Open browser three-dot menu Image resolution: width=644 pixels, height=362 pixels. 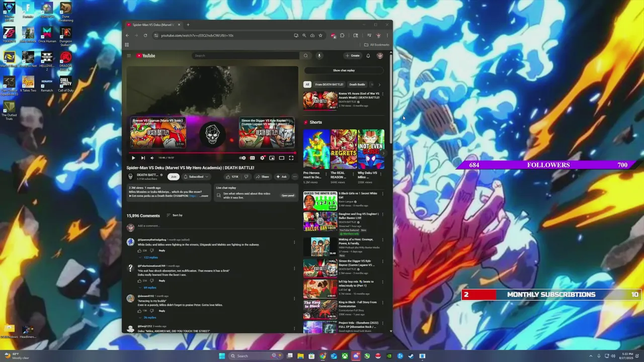(x=387, y=35)
